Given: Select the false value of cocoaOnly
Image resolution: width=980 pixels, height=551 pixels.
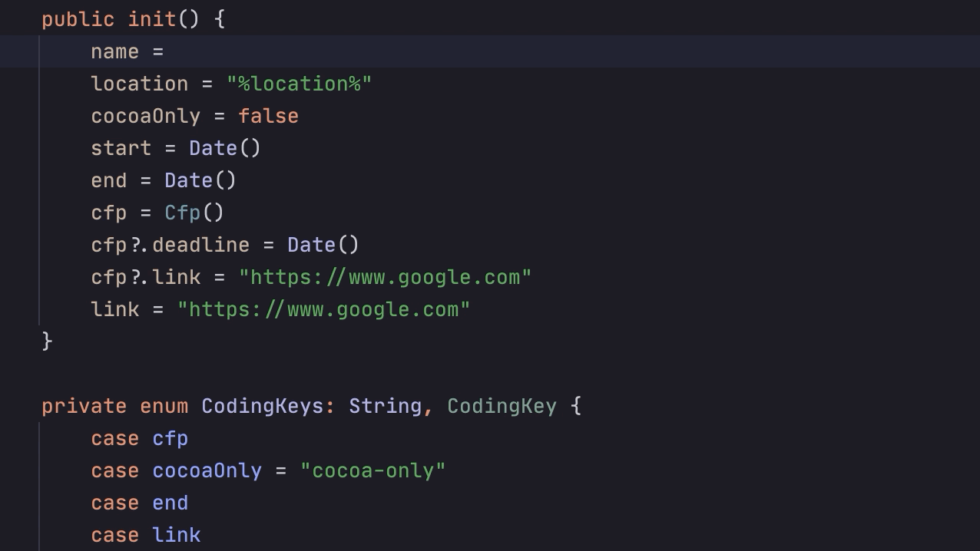Looking at the screenshot, I should click(268, 116).
